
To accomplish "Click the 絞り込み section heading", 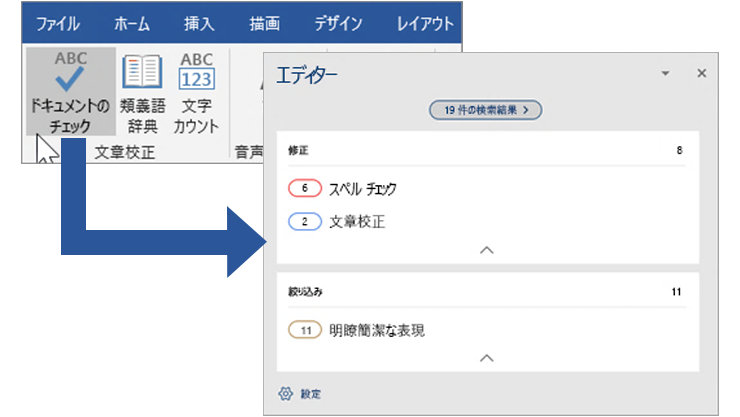I will tap(305, 292).
